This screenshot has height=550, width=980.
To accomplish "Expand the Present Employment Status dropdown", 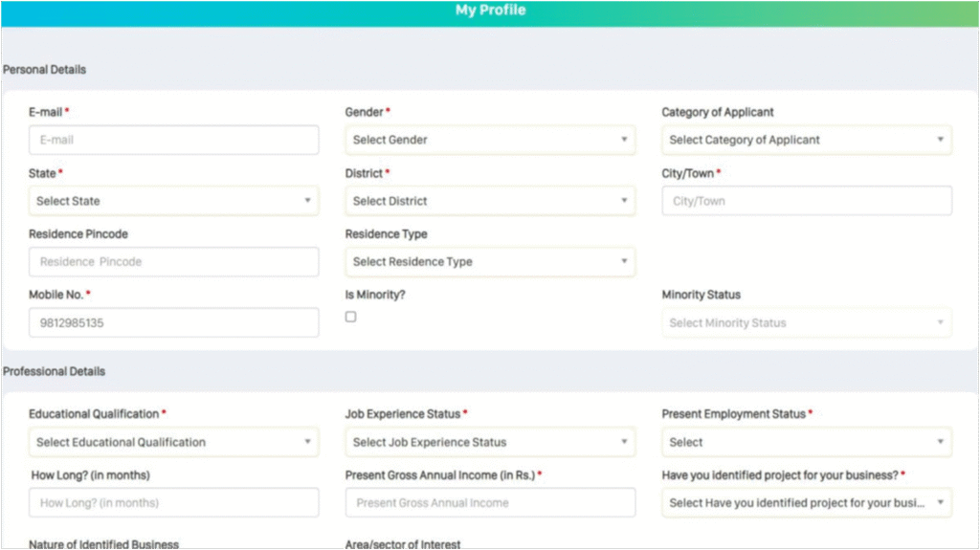I will click(x=806, y=442).
